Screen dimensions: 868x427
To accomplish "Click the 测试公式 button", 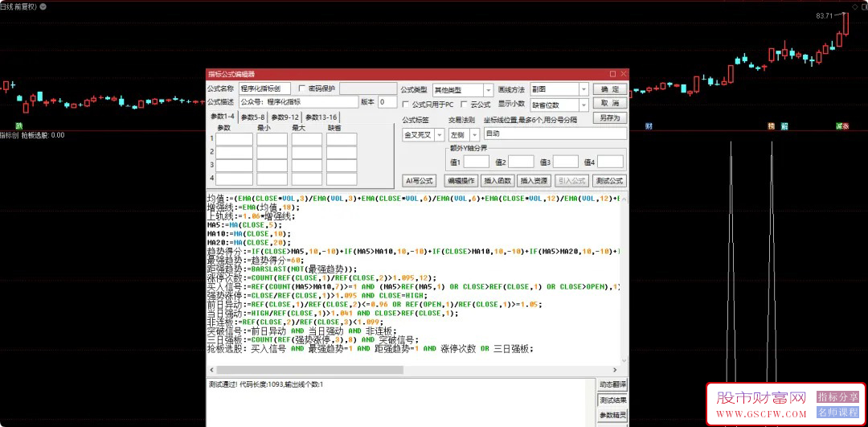I will point(610,181).
